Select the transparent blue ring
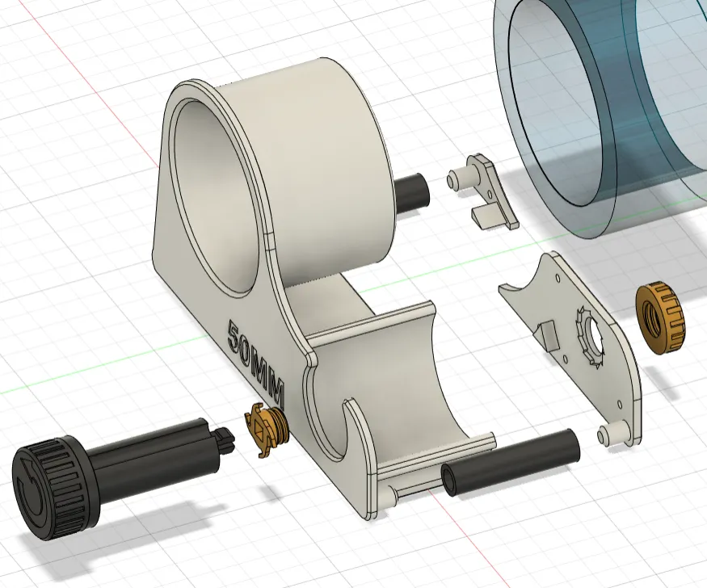This screenshot has width=707, height=588. 600,112
